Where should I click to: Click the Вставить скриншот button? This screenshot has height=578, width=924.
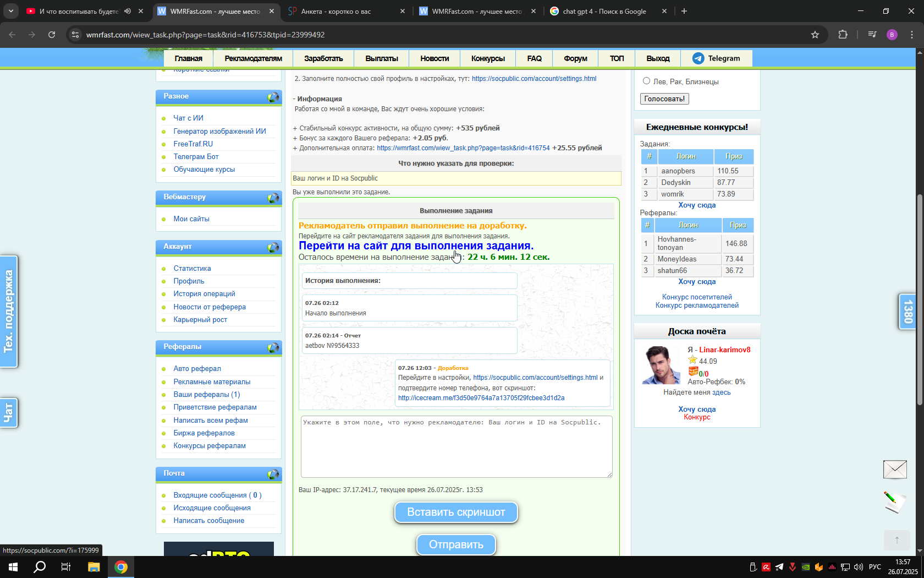[x=456, y=512]
